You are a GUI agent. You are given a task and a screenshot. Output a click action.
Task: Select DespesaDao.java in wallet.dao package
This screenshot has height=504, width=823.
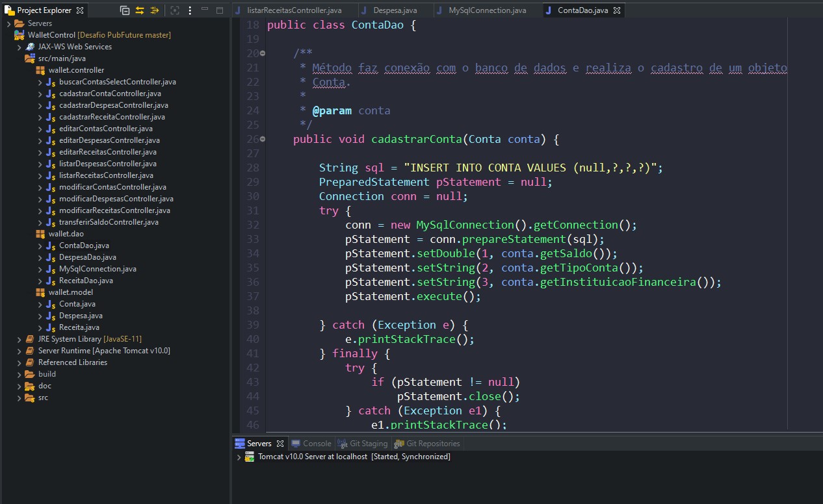(x=87, y=257)
